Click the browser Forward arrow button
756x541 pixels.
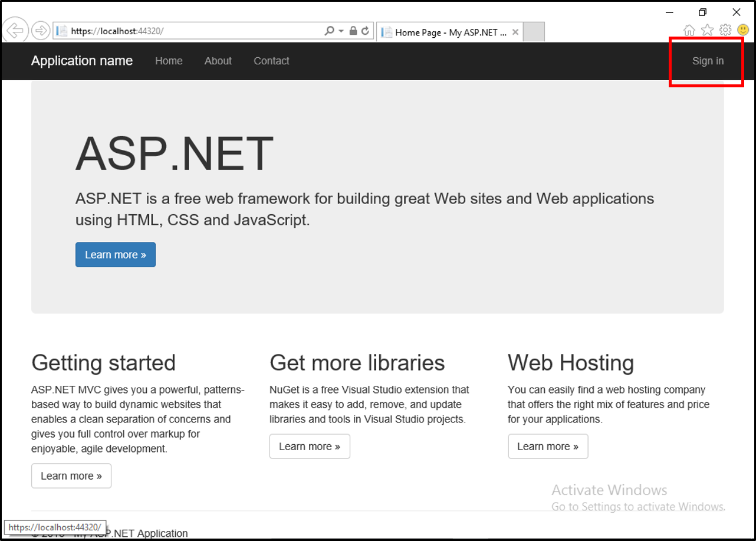tap(40, 31)
